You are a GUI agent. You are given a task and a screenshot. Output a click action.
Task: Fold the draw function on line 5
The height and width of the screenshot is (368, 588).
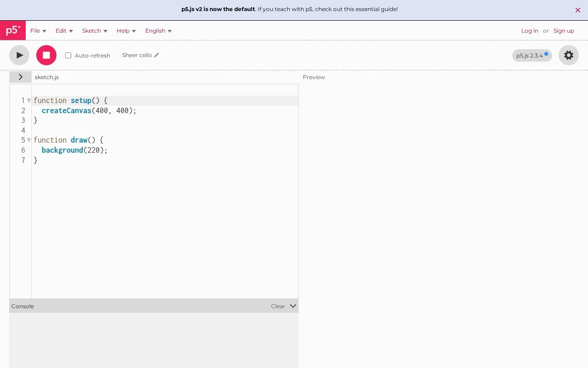coord(29,140)
